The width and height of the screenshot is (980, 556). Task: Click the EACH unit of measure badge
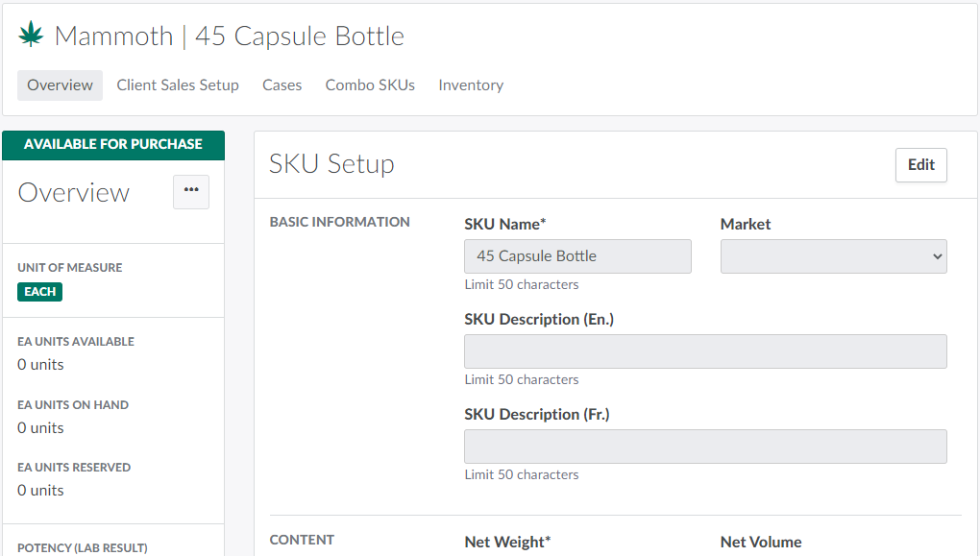click(x=39, y=292)
